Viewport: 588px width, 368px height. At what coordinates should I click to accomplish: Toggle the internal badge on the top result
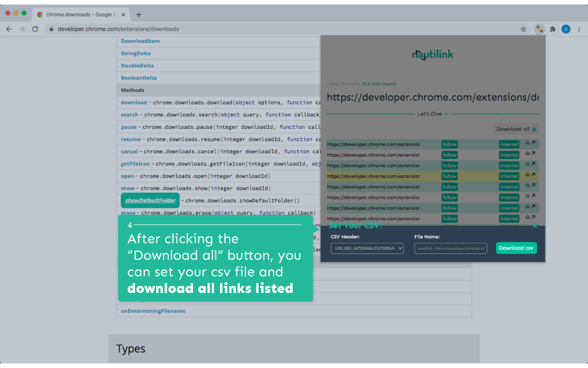[509, 144]
